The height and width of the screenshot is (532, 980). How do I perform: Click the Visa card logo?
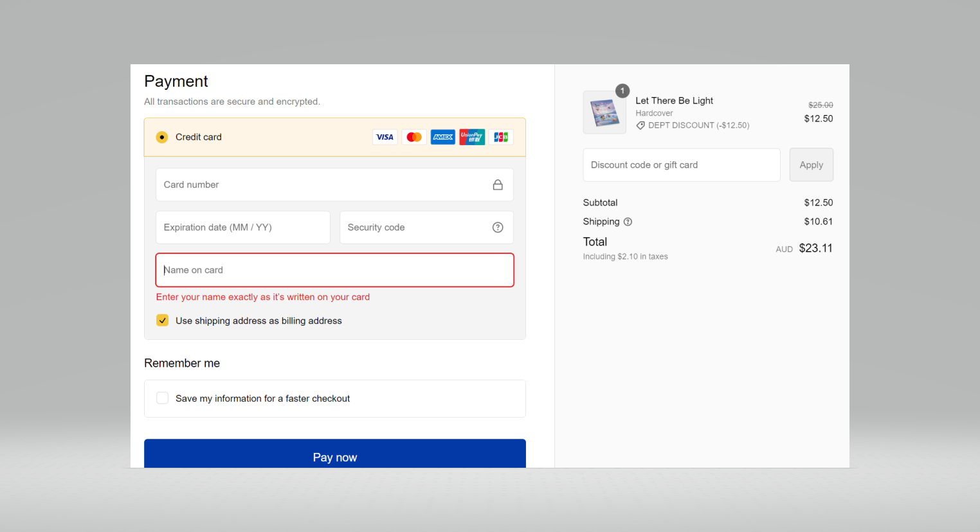click(x=385, y=137)
